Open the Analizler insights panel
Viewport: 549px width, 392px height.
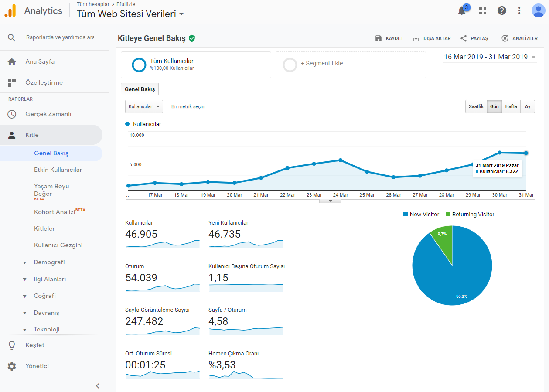519,38
